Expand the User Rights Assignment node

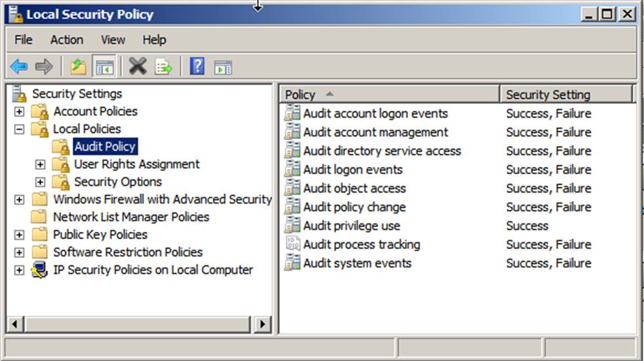pyautogui.click(x=40, y=164)
